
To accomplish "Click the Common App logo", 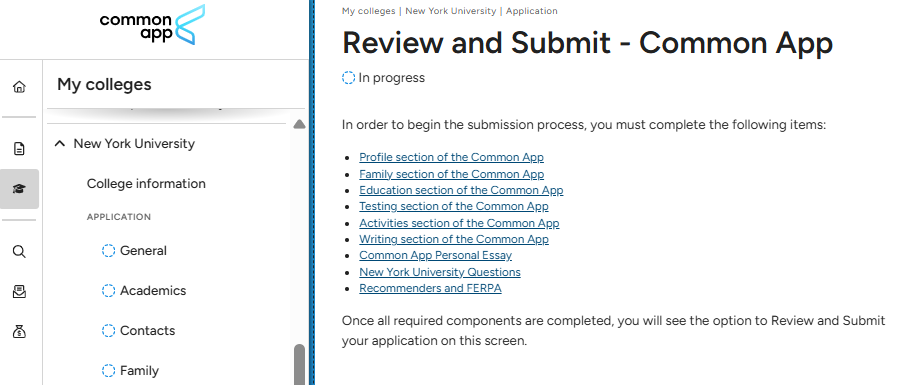I will [153, 25].
